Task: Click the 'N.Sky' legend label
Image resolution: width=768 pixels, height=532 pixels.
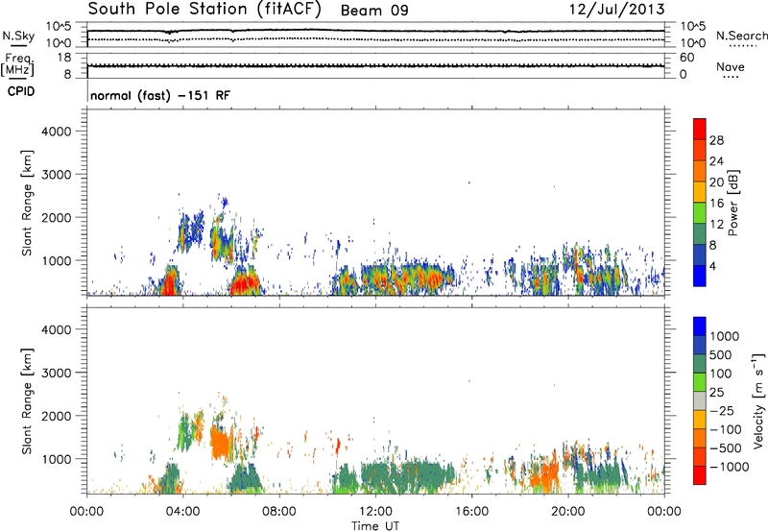Action: coord(18,36)
